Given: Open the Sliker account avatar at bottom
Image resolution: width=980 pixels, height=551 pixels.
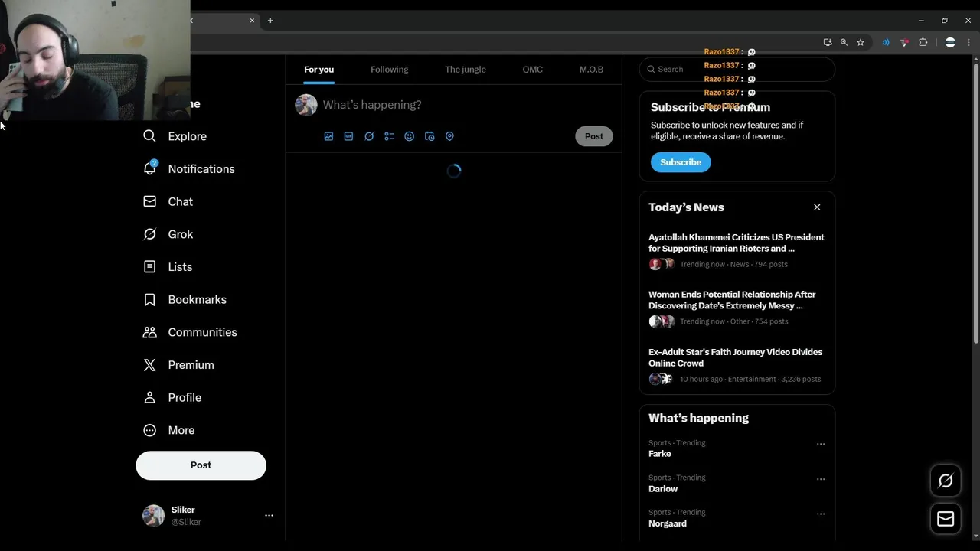Looking at the screenshot, I should pyautogui.click(x=153, y=516).
